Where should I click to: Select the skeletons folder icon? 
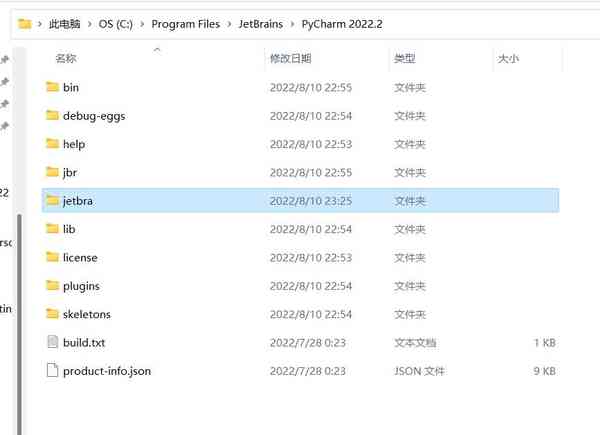tap(52, 313)
